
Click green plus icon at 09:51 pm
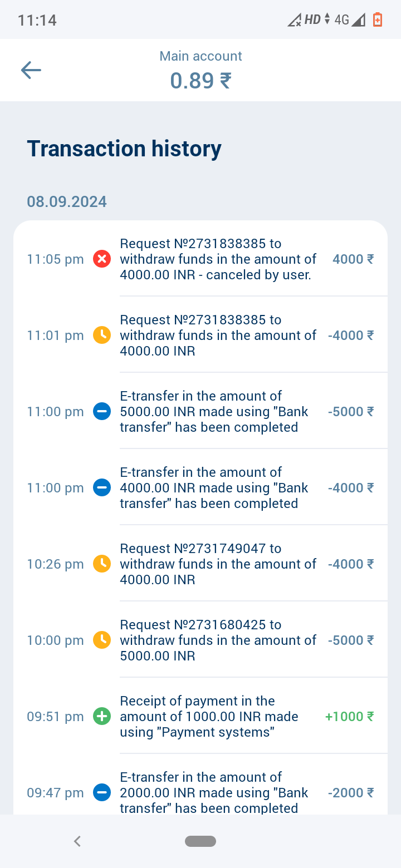[102, 717]
